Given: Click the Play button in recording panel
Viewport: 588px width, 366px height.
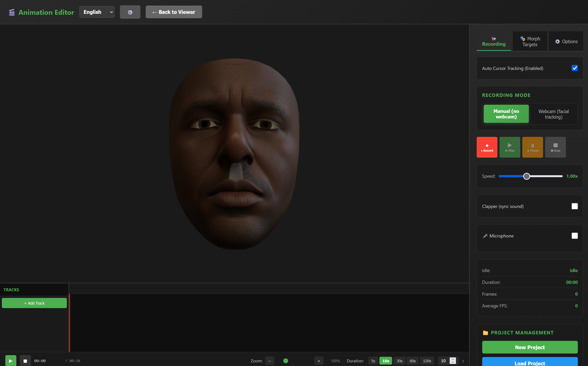Looking at the screenshot, I should tap(510, 147).
